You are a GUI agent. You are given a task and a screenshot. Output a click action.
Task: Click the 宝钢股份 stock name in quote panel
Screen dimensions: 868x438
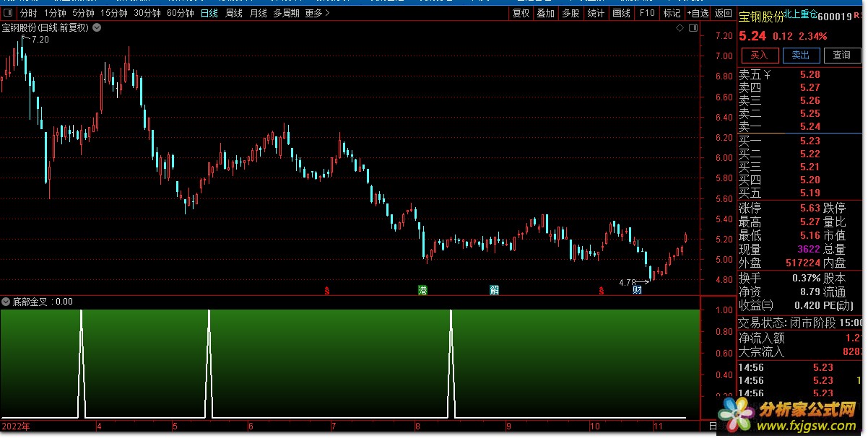761,17
